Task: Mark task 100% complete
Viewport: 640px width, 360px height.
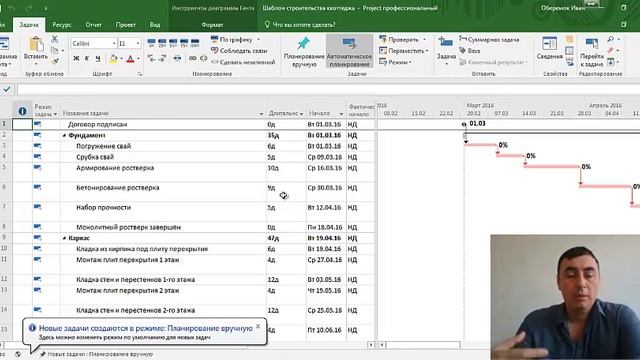Action: click(x=195, y=43)
